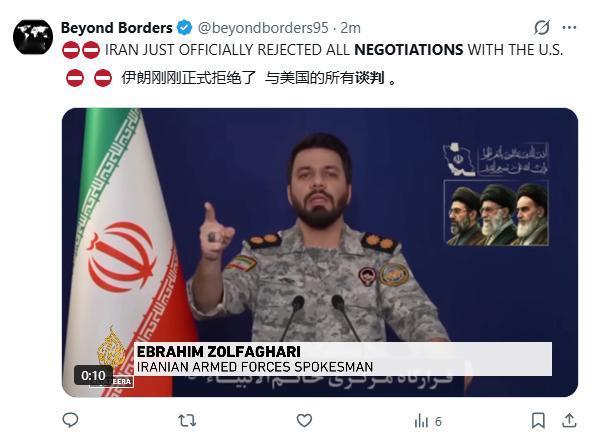Click the 0:10 video duration badge
Image resolution: width=605 pixels, height=447 pixels.
93,375
